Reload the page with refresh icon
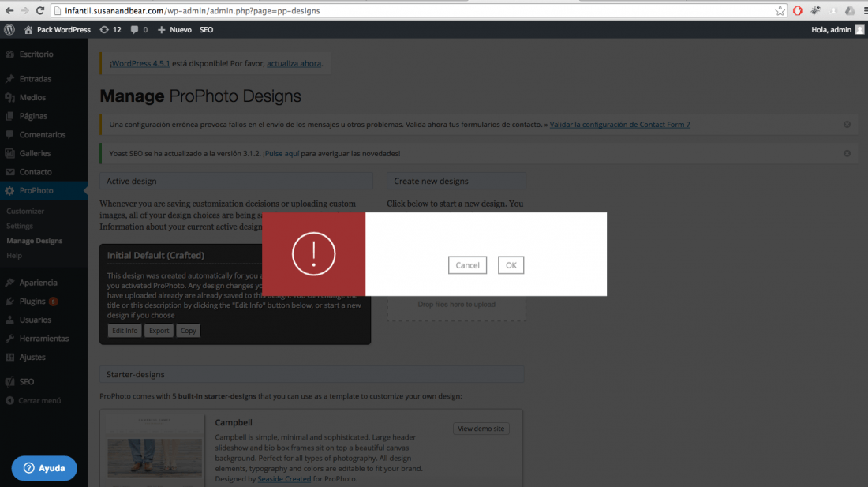The image size is (868, 487). click(x=40, y=10)
